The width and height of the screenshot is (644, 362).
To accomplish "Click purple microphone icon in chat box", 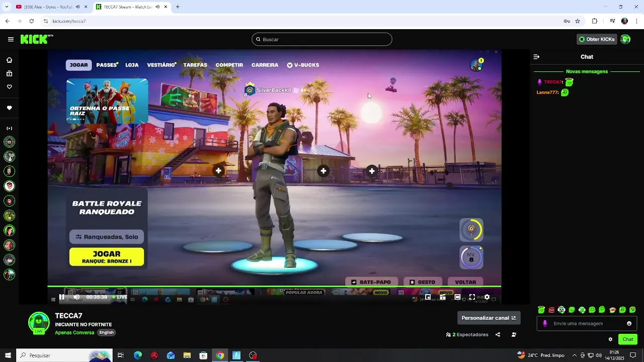I will pyautogui.click(x=545, y=323).
